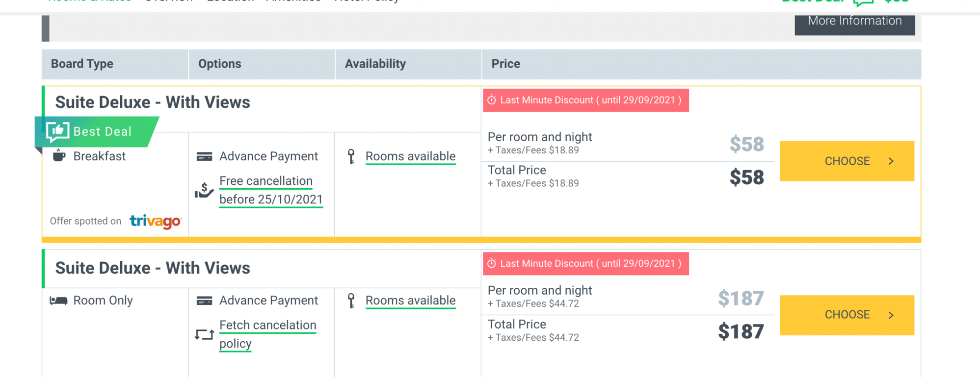Viewport: 980px width, 377px height.
Task: Click the key icon beside first Rooms available
Action: click(351, 156)
